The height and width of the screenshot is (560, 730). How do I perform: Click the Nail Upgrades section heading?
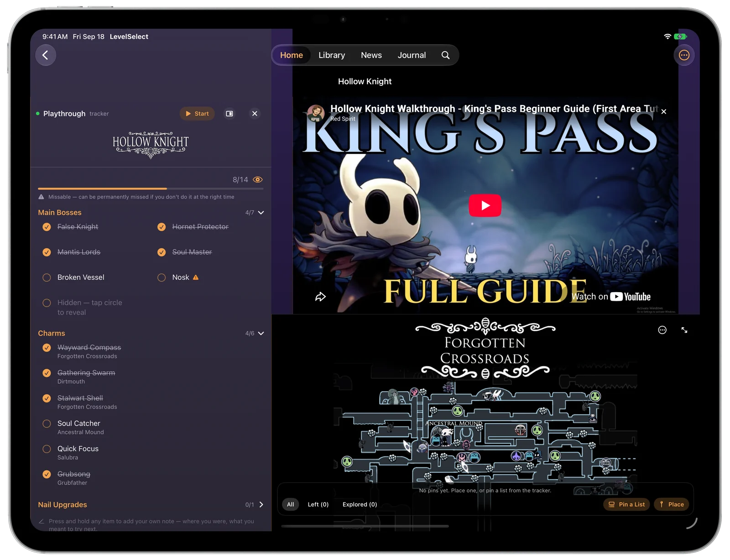(63, 505)
